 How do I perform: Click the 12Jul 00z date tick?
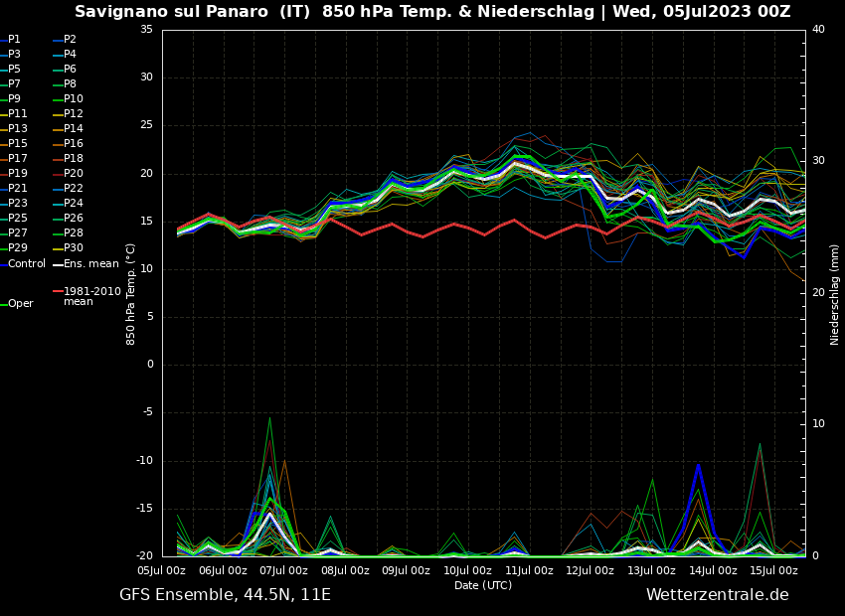[590, 570]
